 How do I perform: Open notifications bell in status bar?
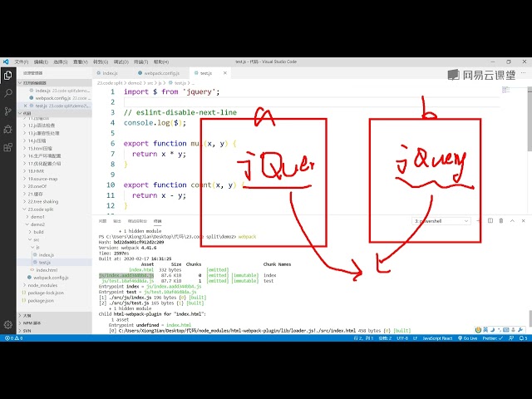(524, 338)
